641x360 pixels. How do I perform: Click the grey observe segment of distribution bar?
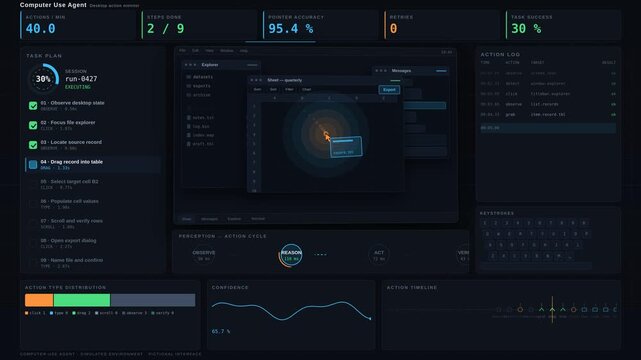pyautogui.click(x=153, y=300)
